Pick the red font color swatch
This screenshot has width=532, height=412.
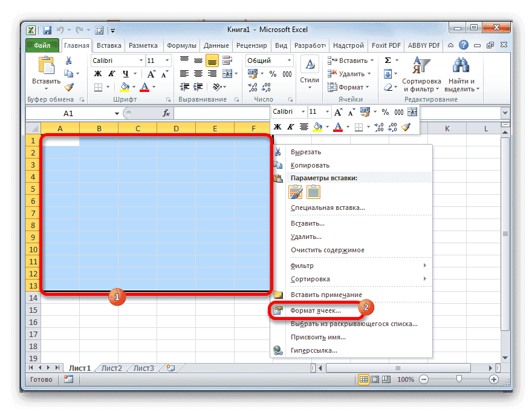point(144,89)
